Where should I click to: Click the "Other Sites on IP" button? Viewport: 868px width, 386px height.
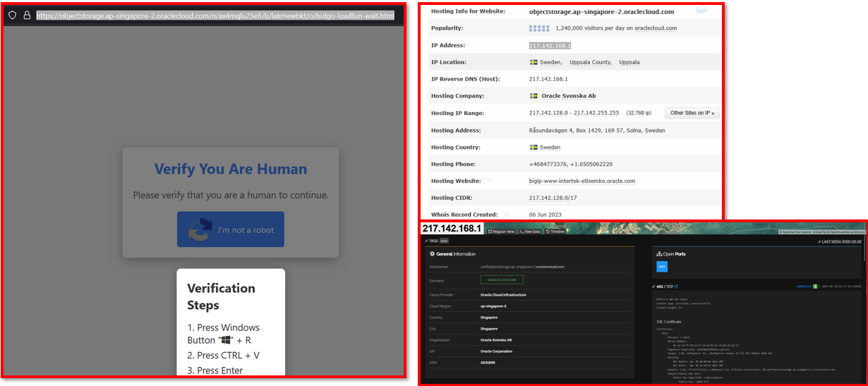coord(692,113)
